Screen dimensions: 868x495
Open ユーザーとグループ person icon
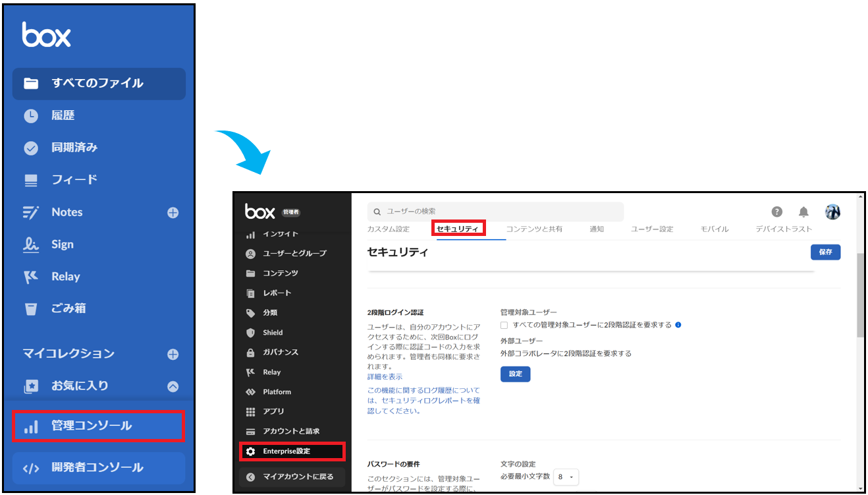pos(250,254)
